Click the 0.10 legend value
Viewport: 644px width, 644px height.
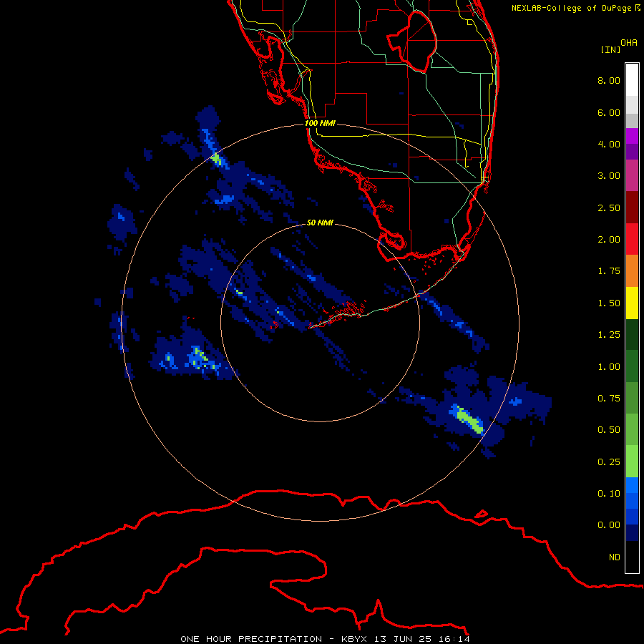pyautogui.click(x=609, y=493)
